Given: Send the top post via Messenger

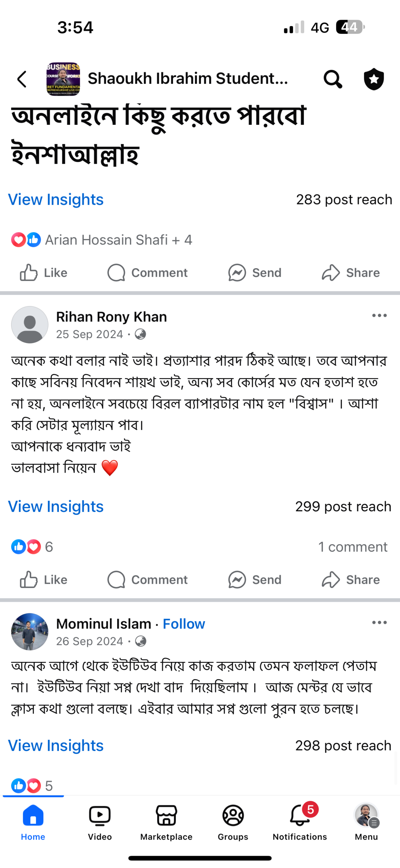Looking at the screenshot, I should (255, 273).
